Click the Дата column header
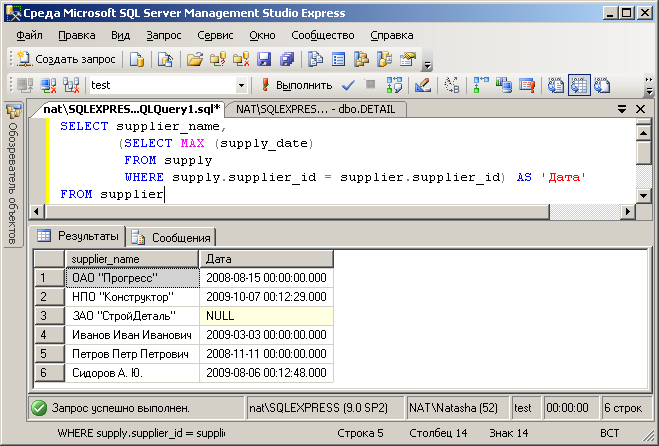 266,259
